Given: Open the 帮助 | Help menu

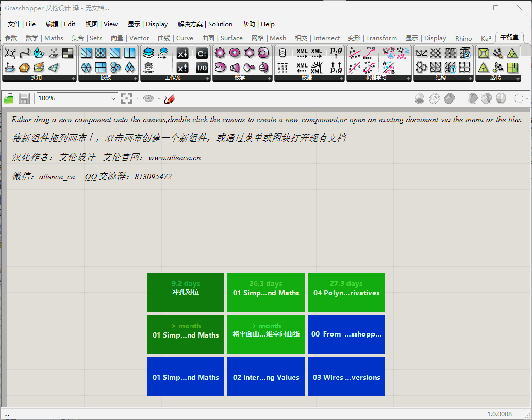Looking at the screenshot, I should coord(259,24).
